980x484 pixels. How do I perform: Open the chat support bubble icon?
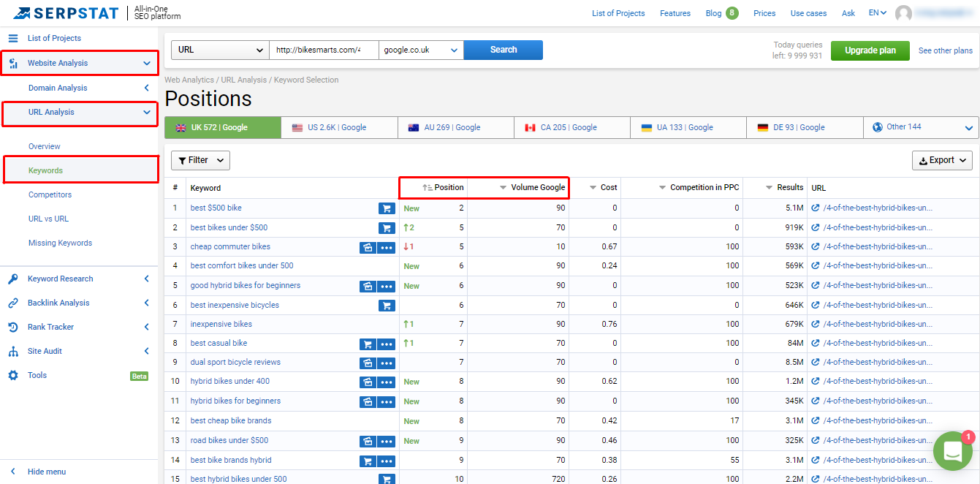click(953, 451)
